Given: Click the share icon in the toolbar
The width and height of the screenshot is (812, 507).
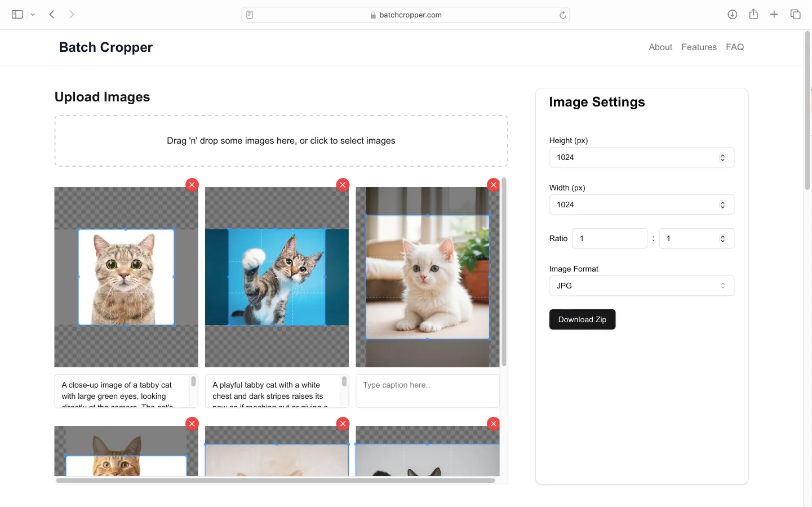Looking at the screenshot, I should point(753,14).
